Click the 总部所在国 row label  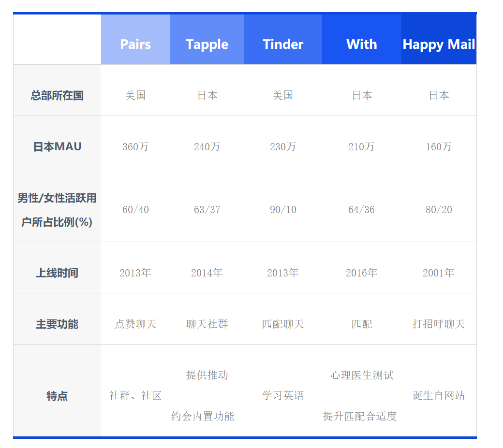(57, 95)
